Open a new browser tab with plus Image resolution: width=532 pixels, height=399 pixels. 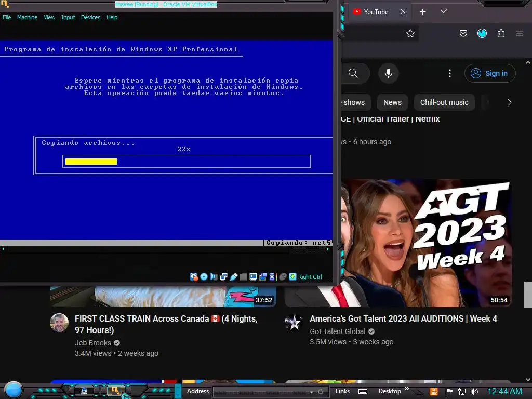click(423, 12)
